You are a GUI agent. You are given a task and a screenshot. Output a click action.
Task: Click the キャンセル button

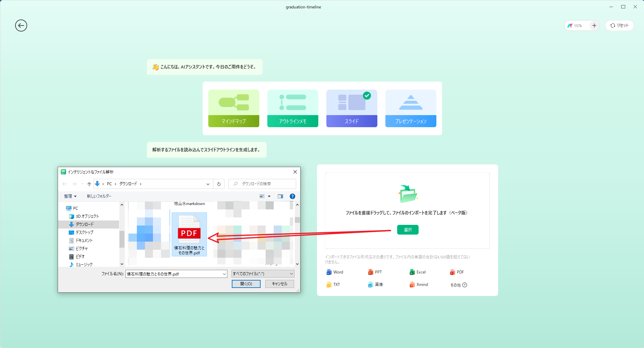(x=280, y=284)
